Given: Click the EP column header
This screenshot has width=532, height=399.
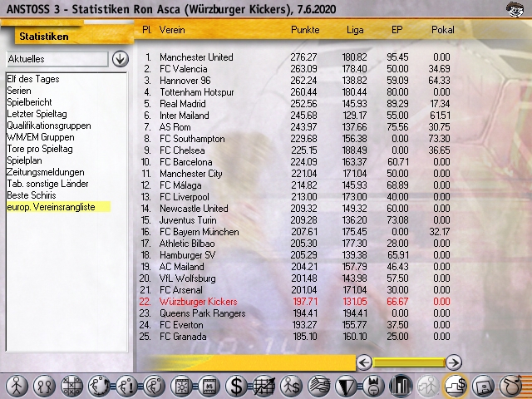Looking at the screenshot, I should click(x=397, y=30).
